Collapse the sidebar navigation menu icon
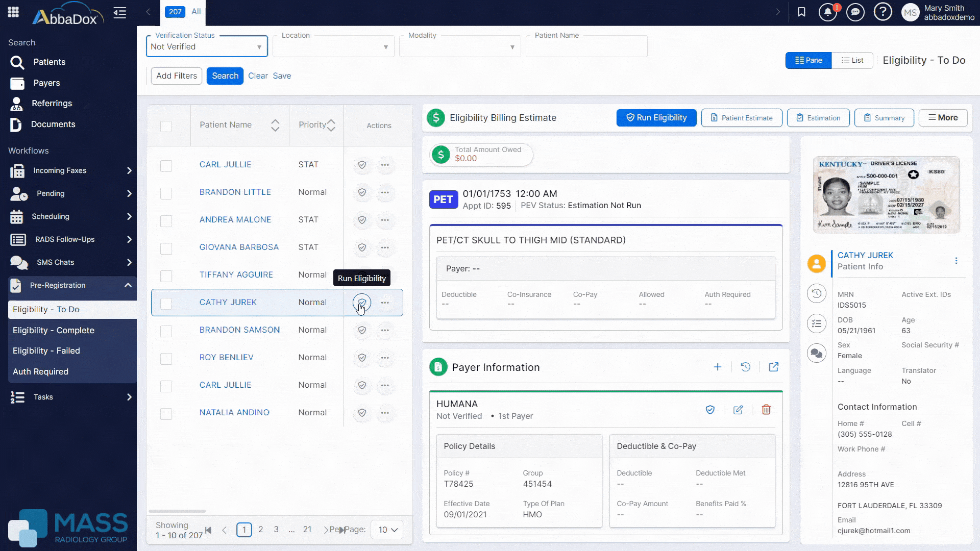Screen dimensions: 980x551 tap(120, 13)
